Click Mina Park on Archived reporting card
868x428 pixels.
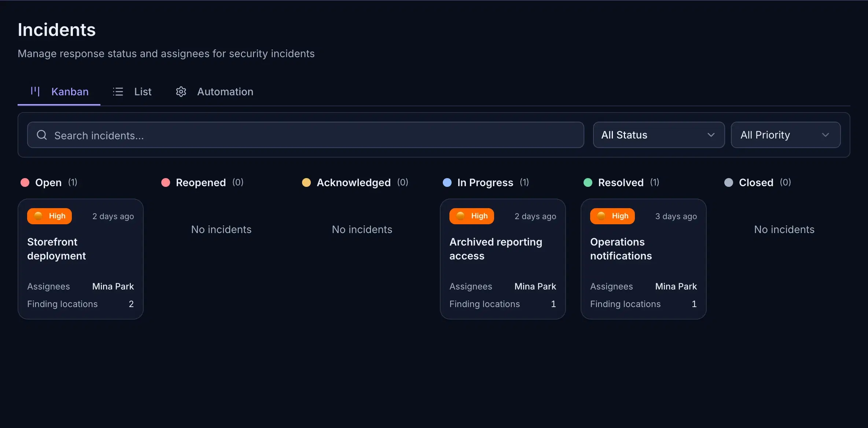tap(535, 286)
